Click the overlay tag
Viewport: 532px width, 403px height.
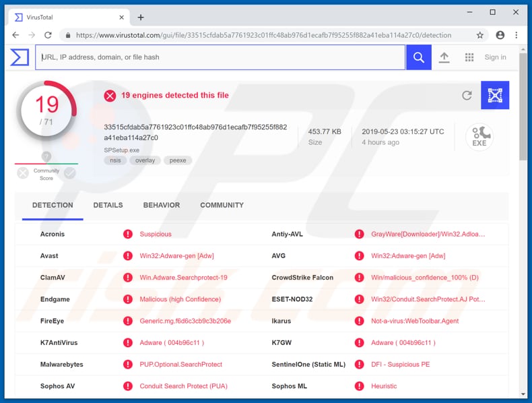pyautogui.click(x=145, y=160)
